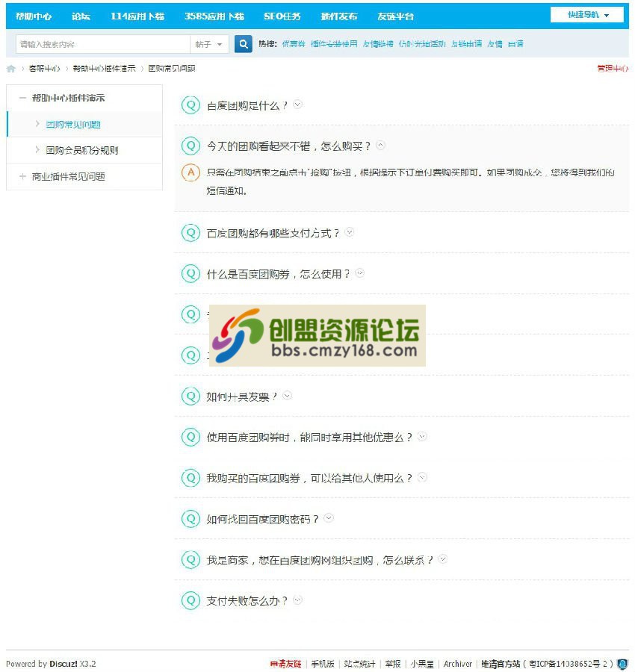The image size is (635, 672).
Task: Click the blue shield icon in footer
Action: (622, 665)
